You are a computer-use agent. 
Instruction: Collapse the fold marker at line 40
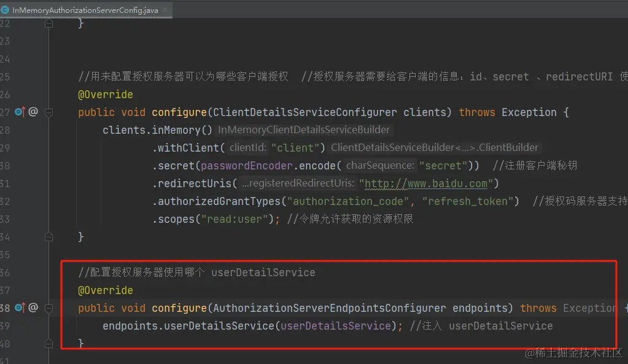tap(49, 344)
